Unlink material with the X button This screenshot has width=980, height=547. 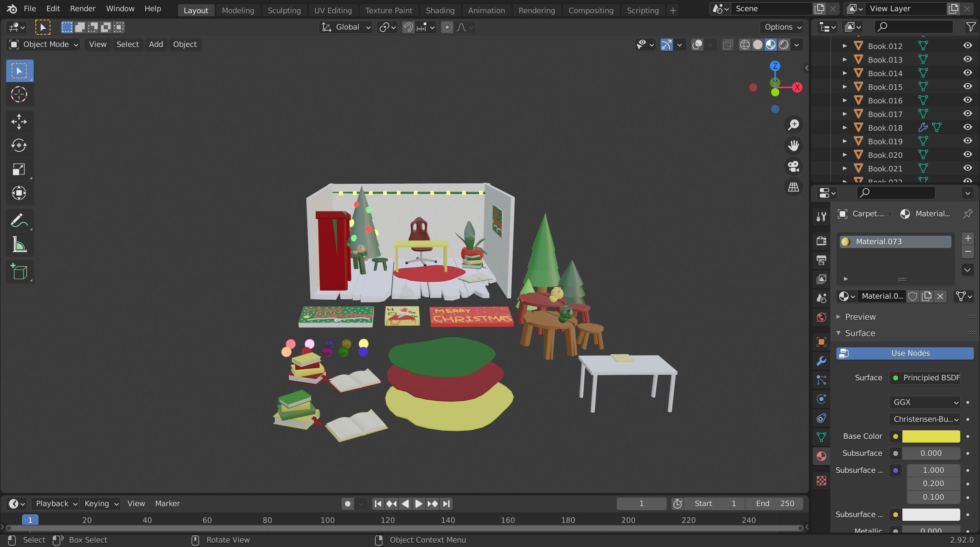(x=940, y=296)
